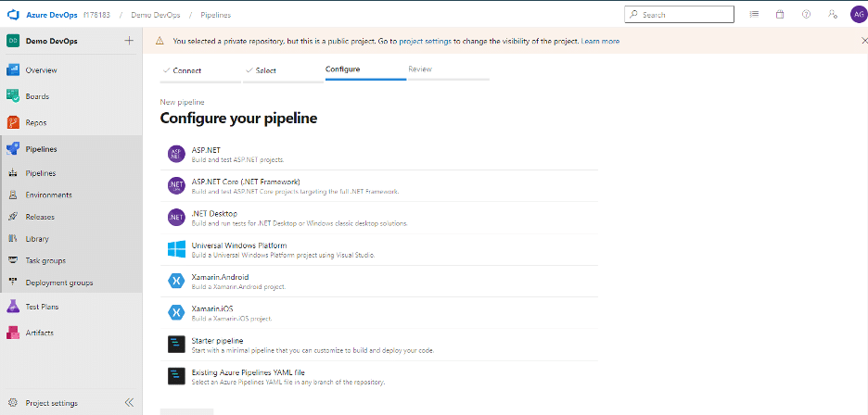Image resolution: width=868 pixels, height=415 pixels.
Task: Click the Pipelines rocket icon in sidebar
Action: [13, 149]
